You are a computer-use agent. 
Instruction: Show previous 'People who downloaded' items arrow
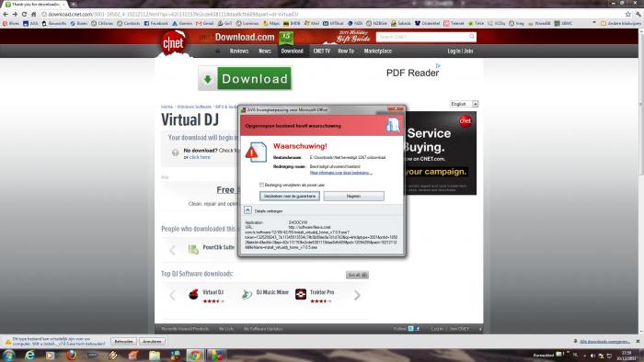pyautogui.click(x=173, y=250)
